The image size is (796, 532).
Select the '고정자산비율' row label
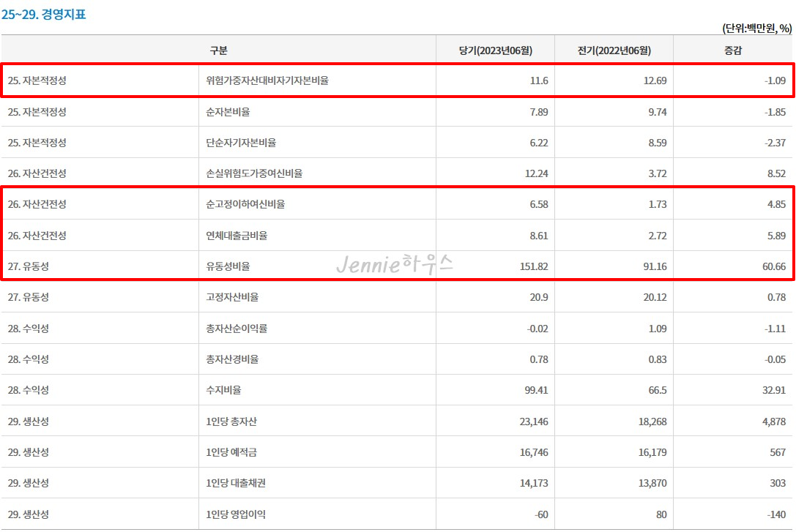point(232,297)
